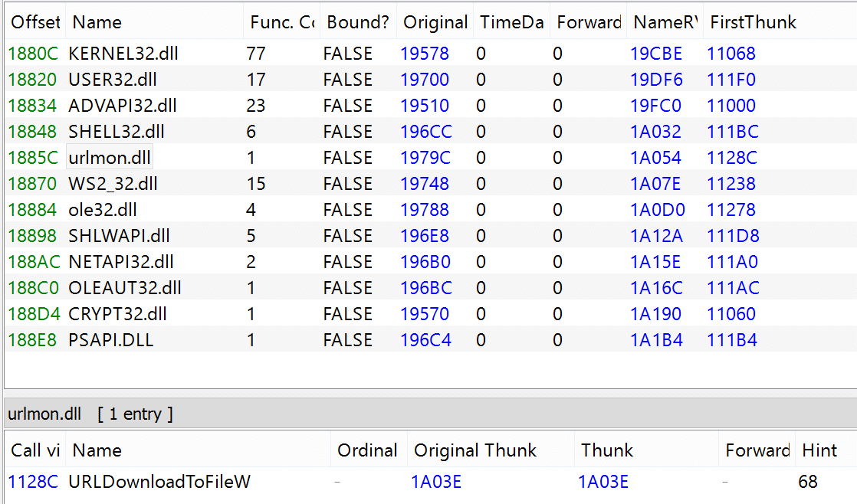Select the ADVAPI32.dll import row
The image size is (857, 504).
432,106
